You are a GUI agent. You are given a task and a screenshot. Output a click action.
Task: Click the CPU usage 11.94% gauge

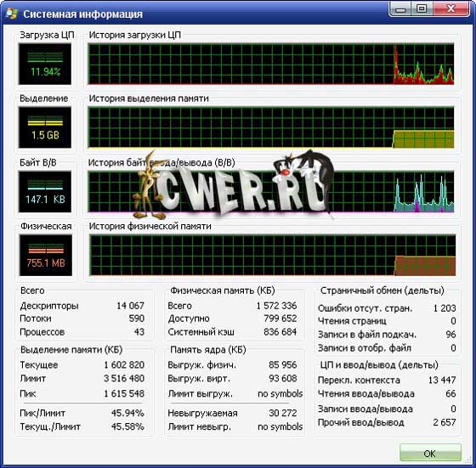tap(45, 64)
